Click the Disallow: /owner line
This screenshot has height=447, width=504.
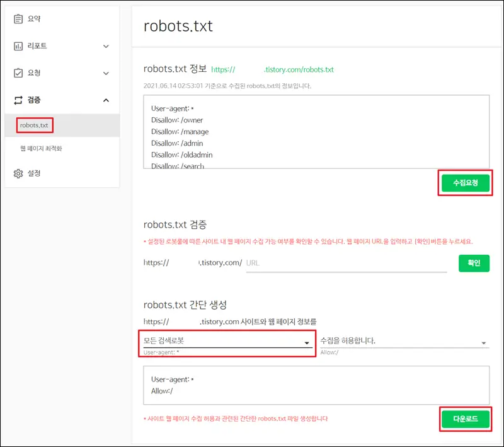pyautogui.click(x=177, y=120)
